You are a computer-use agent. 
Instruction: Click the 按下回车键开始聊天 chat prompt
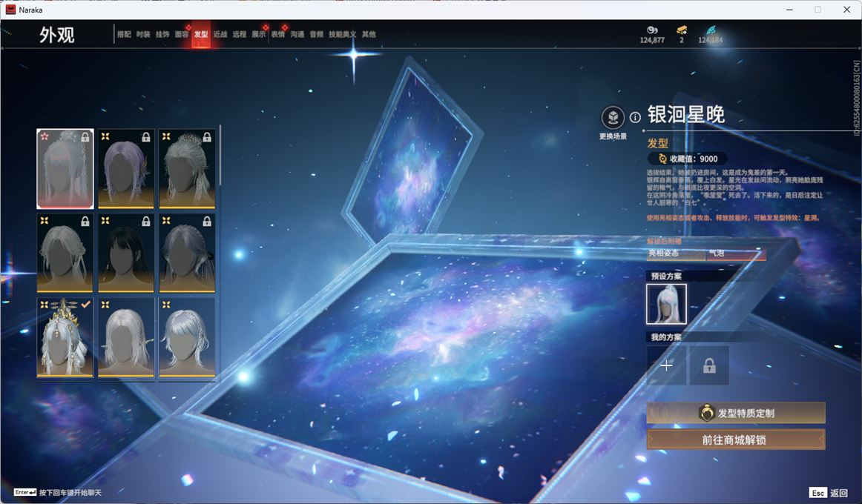[59, 492]
